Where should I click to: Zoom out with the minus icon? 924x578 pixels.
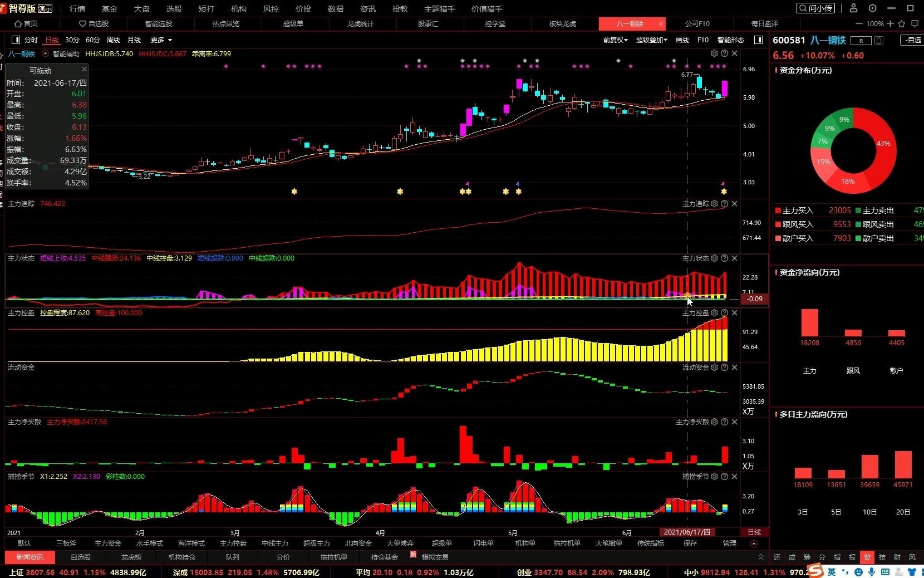click(859, 24)
